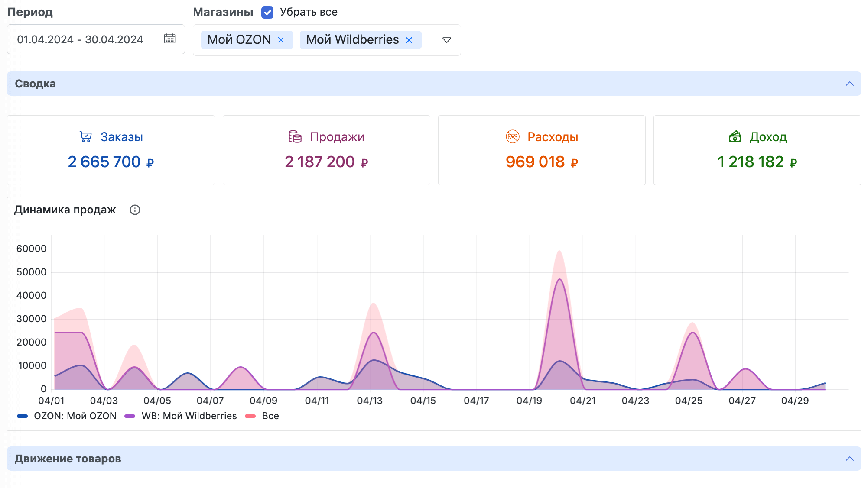This screenshot has width=868, height=488.
Task: Uncheck the Убрать все checkbox
Action: (267, 12)
